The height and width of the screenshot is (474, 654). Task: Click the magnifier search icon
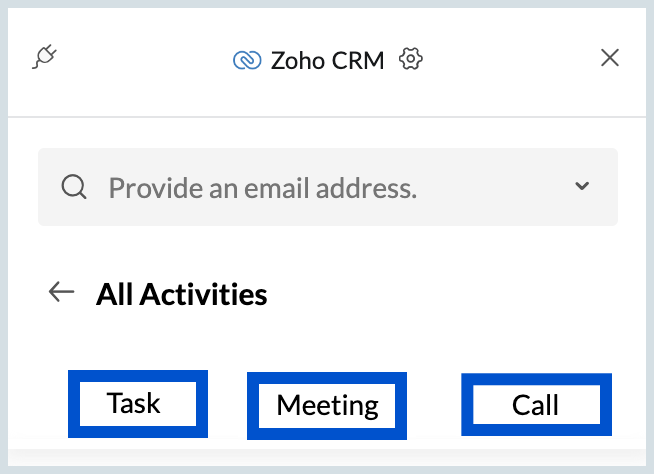pos(74,187)
